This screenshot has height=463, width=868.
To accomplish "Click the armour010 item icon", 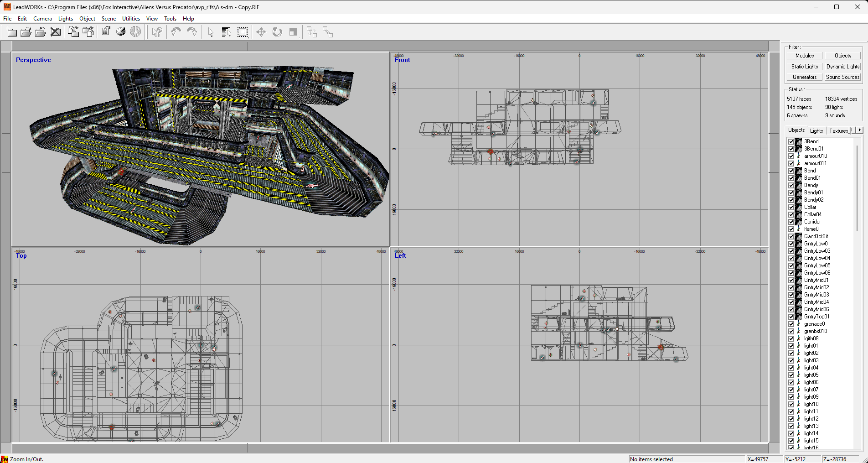I will coord(799,156).
